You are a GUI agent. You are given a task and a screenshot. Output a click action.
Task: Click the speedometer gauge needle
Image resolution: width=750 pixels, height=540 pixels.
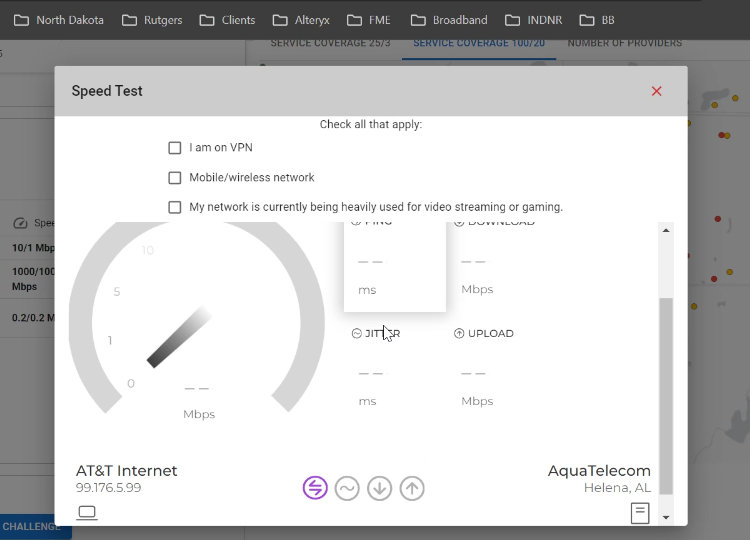[x=180, y=337]
